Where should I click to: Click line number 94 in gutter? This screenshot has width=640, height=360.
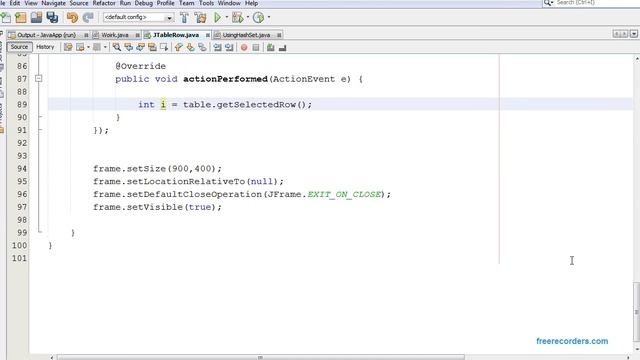22,169
